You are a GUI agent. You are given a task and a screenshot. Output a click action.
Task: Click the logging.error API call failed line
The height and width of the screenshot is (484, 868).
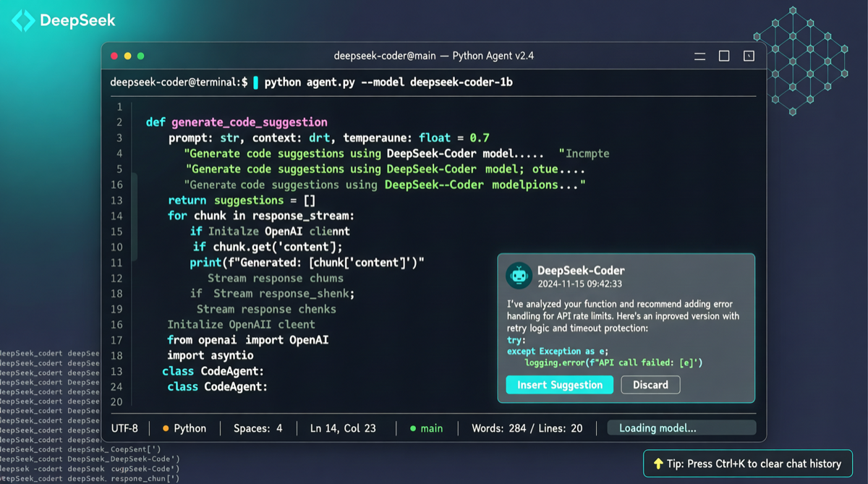pyautogui.click(x=613, y=362)
